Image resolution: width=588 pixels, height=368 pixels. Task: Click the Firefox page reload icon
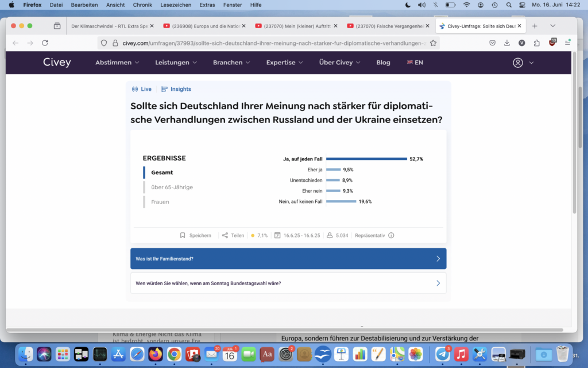click(x=45, y=43)
